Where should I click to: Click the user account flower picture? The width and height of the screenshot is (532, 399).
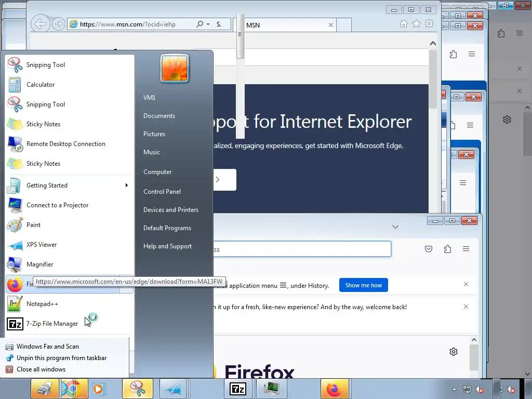(175, 68)
